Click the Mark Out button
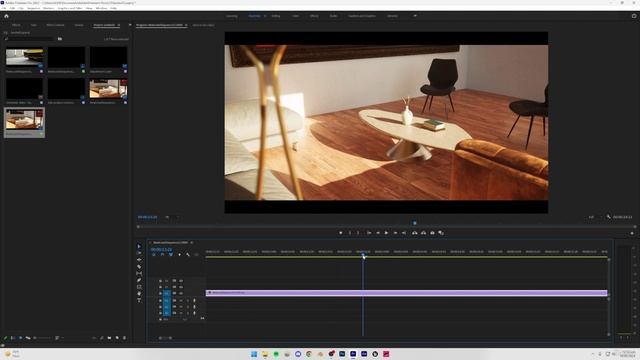The width and height of the screenshot is (640, 360). pos(358,233)
